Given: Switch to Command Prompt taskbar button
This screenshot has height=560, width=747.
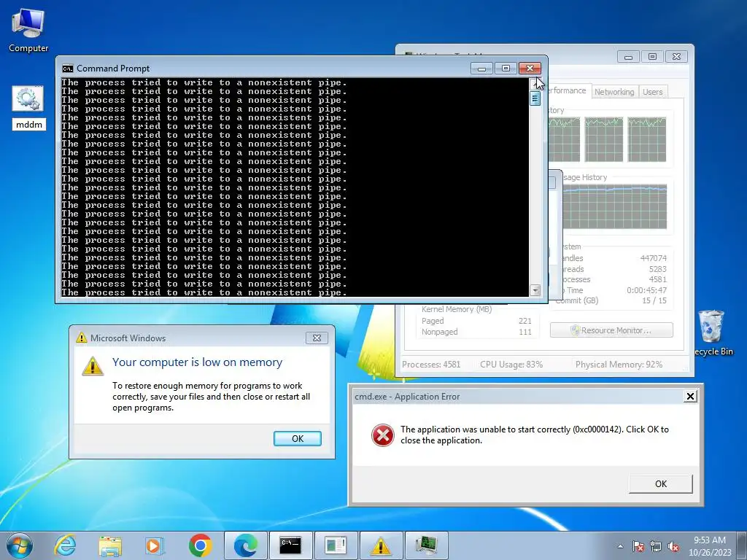Looking at the screenshot, I should tap(290, 545).
